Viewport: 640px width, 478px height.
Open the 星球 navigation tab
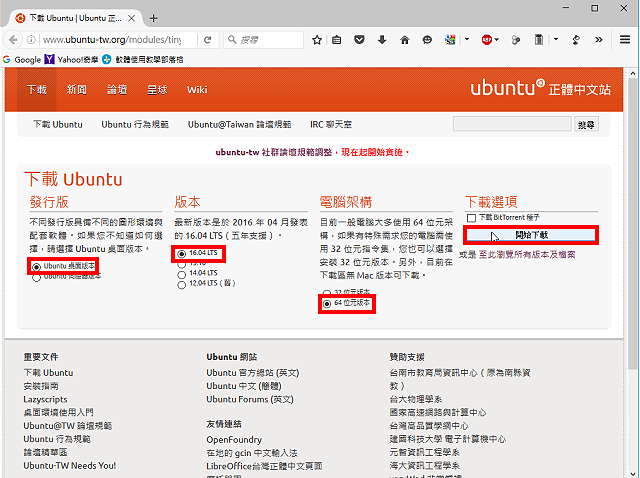[157, 89]
